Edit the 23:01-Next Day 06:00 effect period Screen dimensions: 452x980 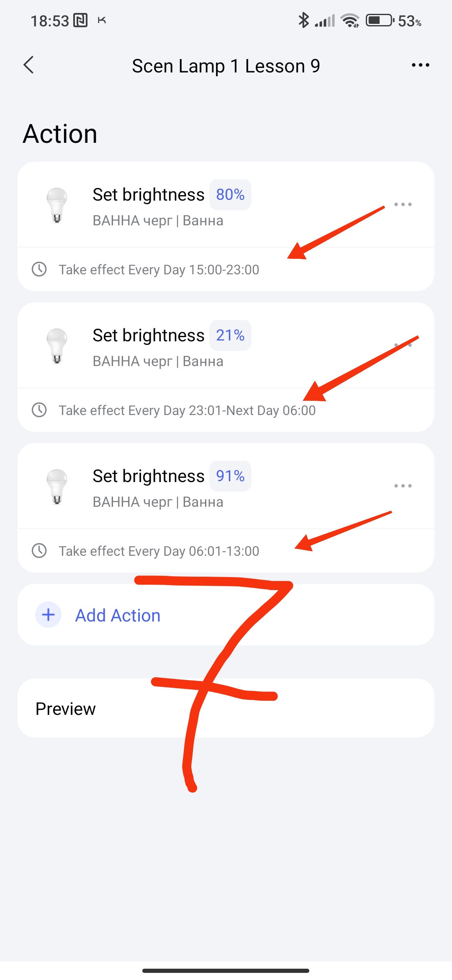point(187,410)
